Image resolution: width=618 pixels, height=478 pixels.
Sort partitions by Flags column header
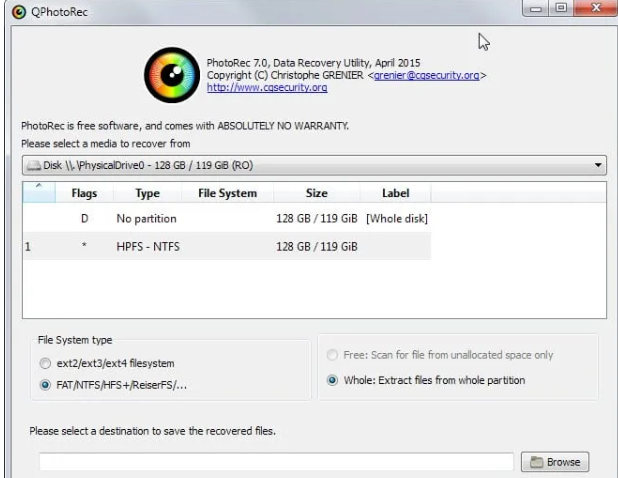point(84,194)
